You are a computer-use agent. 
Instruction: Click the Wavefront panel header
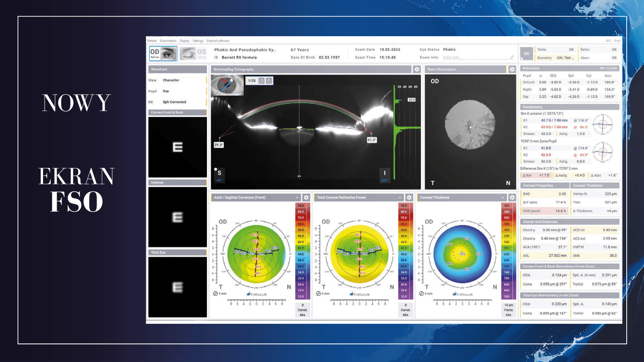(x=178, y=69)
